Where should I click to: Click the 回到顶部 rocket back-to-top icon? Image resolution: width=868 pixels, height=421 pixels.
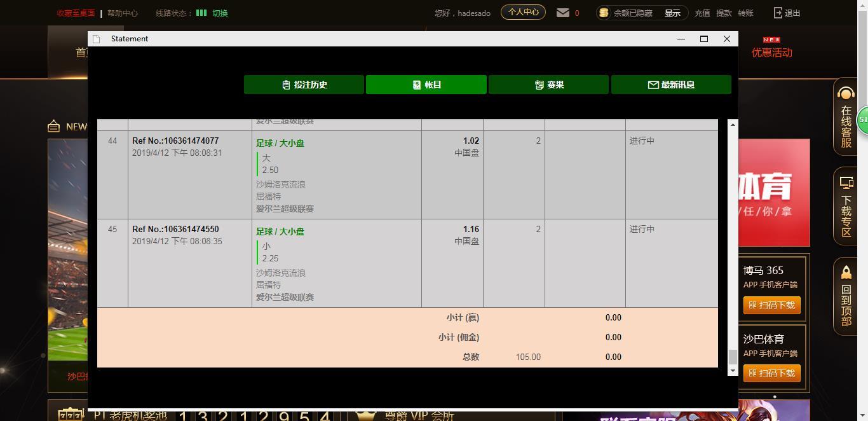[x=846, y=273]
